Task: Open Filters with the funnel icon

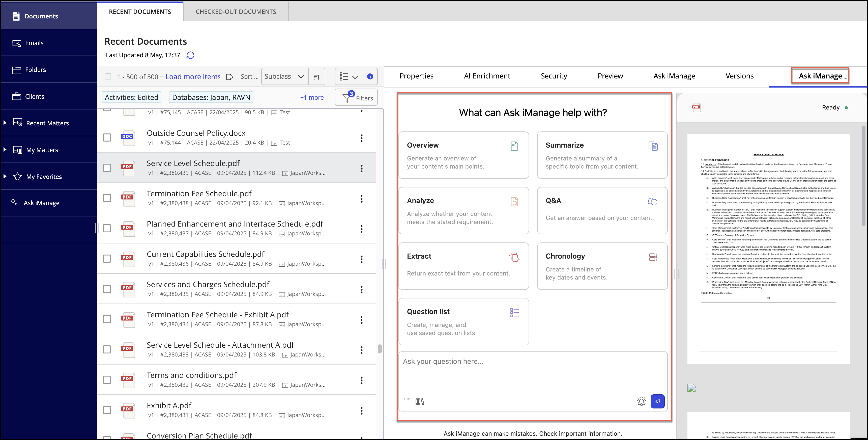Action: pyautogui.click(x=357, y=98)
